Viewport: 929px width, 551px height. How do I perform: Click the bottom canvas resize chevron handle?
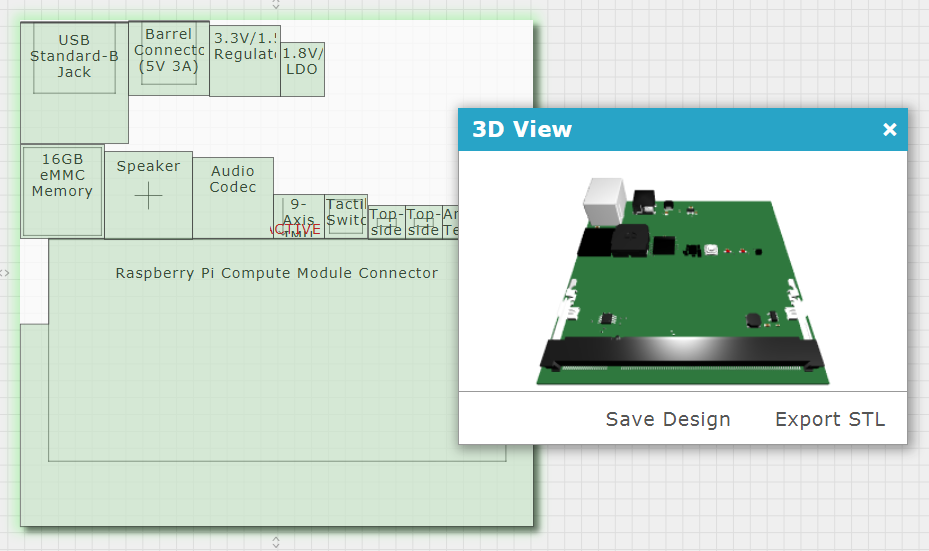pyautogui.click(x=276, y=541)
